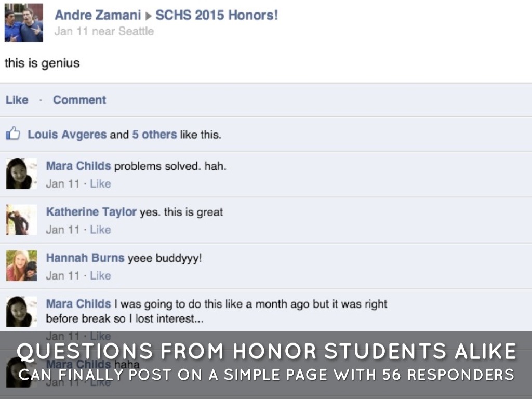Open the SCHS 2015 Honors! group link
This screenshot has width=532, height=399.
[217, 15]
